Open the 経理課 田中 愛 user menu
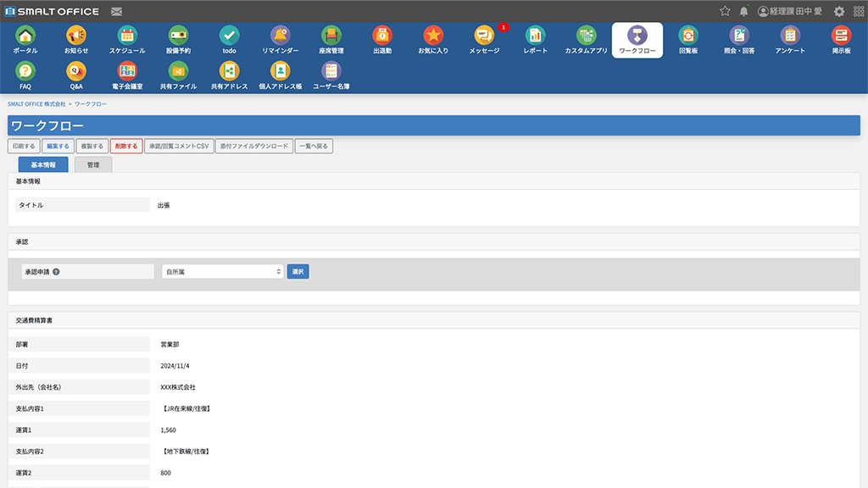 tap(790, 11)
